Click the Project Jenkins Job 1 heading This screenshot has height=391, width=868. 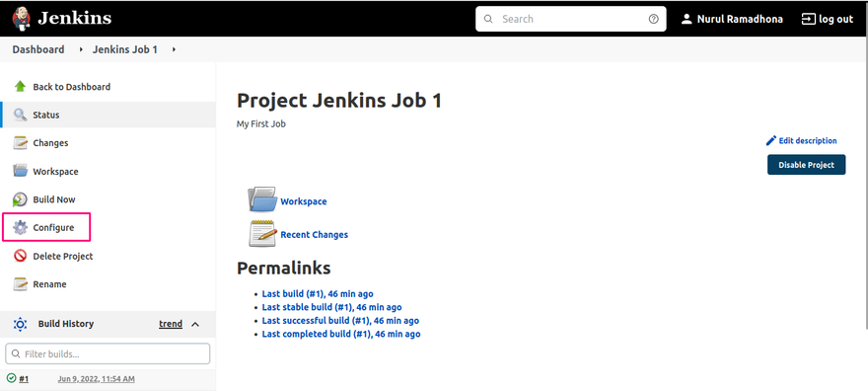coord(339,101)
